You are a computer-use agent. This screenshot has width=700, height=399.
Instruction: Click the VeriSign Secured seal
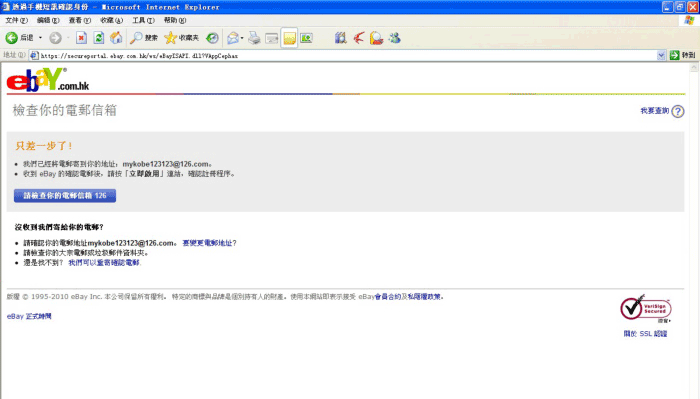[646, 308]
